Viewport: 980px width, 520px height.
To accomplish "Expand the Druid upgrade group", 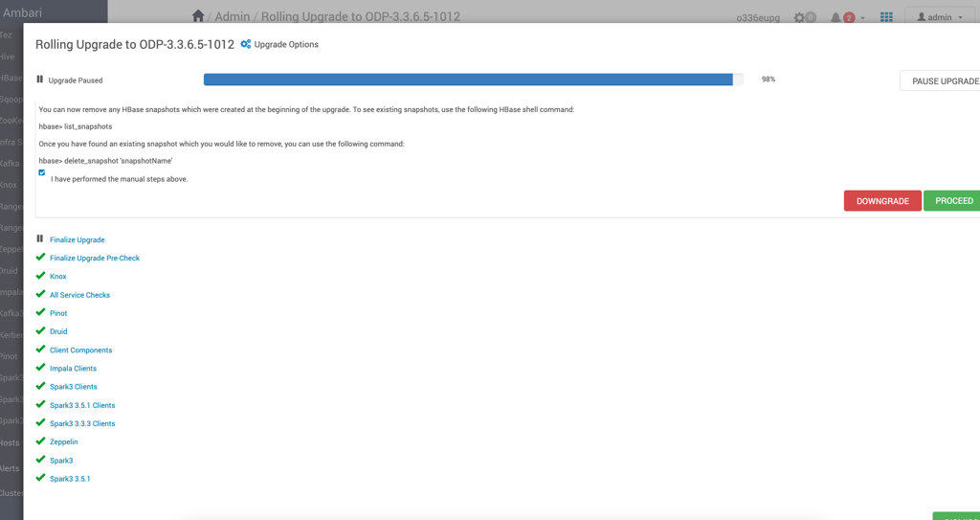I will (x=58, y=331).
